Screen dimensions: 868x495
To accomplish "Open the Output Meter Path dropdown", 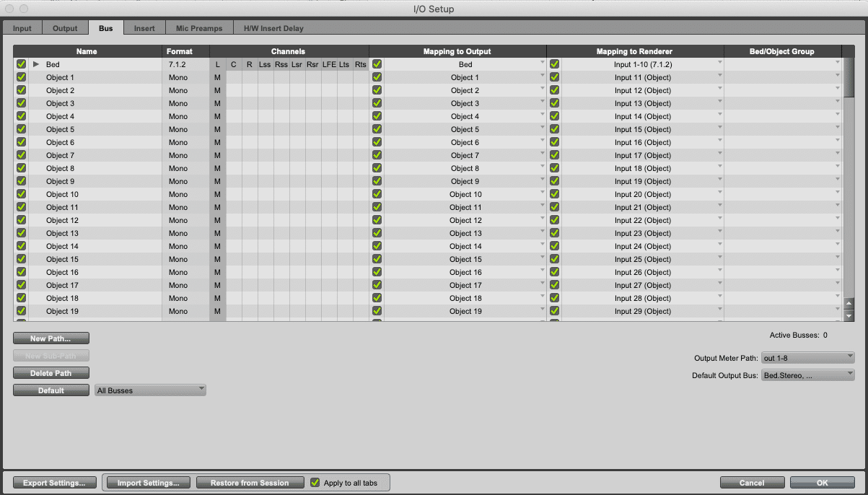I will 807,357.
